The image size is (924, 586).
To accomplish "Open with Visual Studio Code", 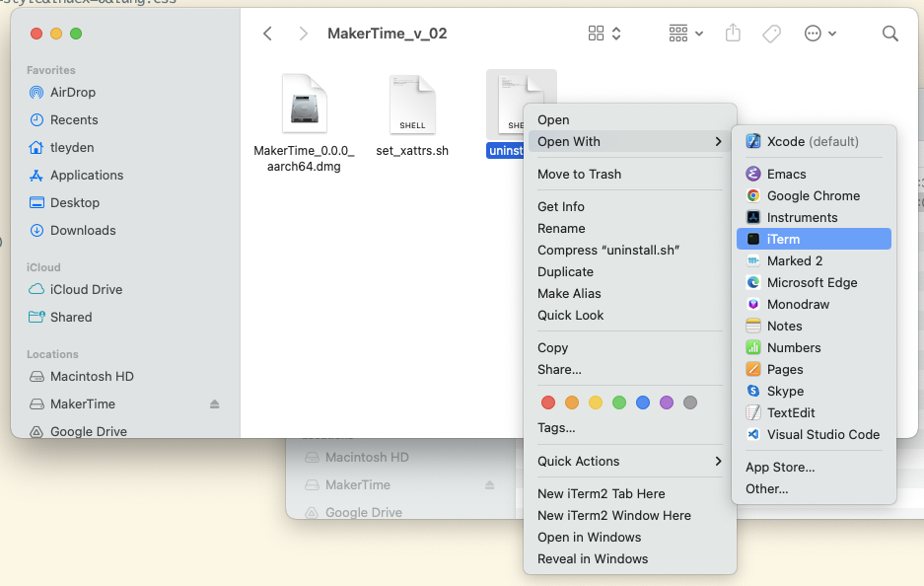I will tap(814, 434).
